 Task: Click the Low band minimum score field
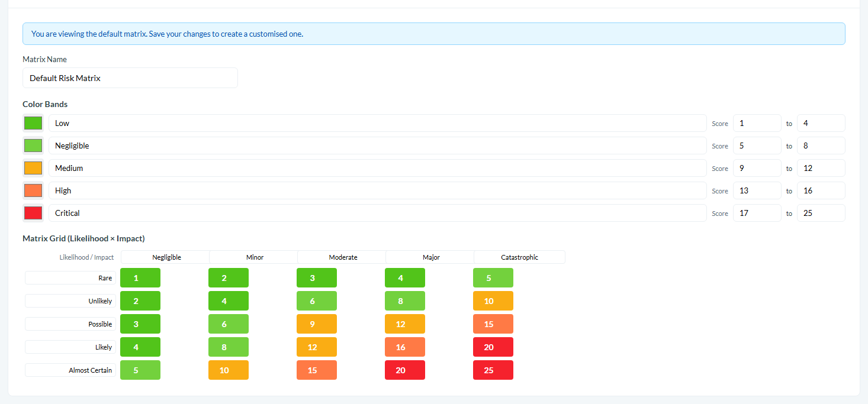point(757,123)
